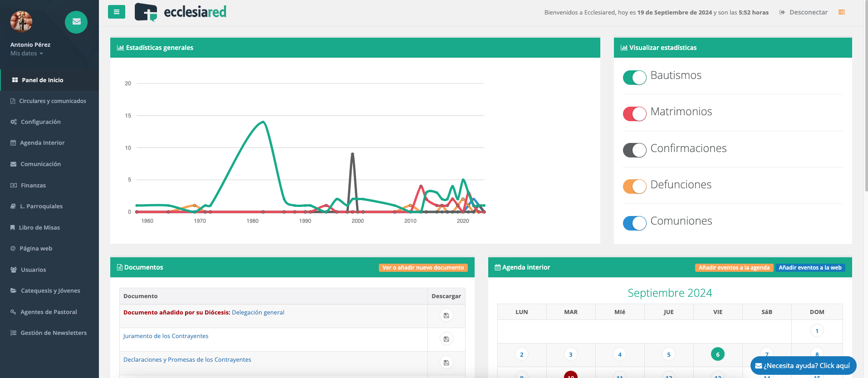Select day 5 in the calendar
Viewport: 868px width, 378px height.
(669, 354)
